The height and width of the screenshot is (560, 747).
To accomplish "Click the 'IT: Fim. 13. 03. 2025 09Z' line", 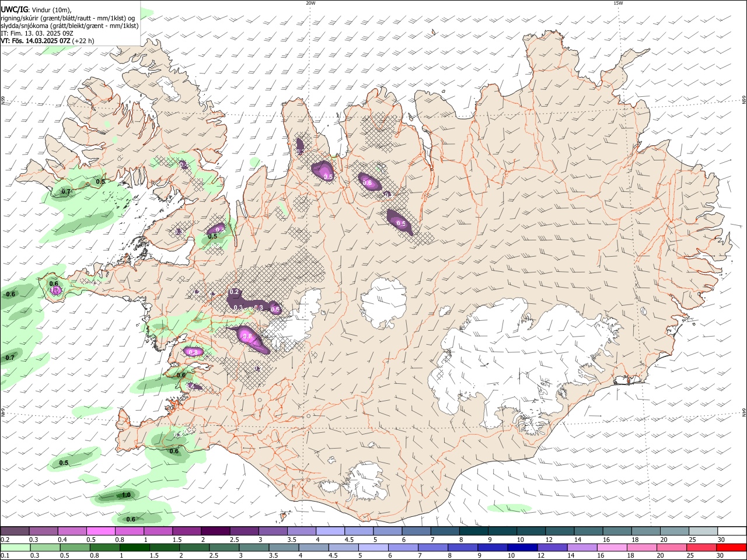I will [x=37, y=33].
